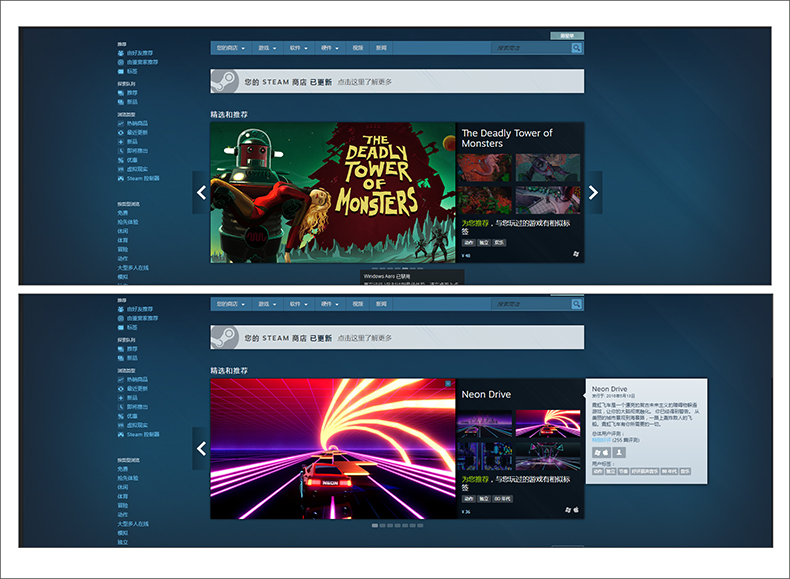The width and height of the screenshot is (790, 579).
Task: Select 新闻 tab in upper nav bar
Action: coord(381,48)
